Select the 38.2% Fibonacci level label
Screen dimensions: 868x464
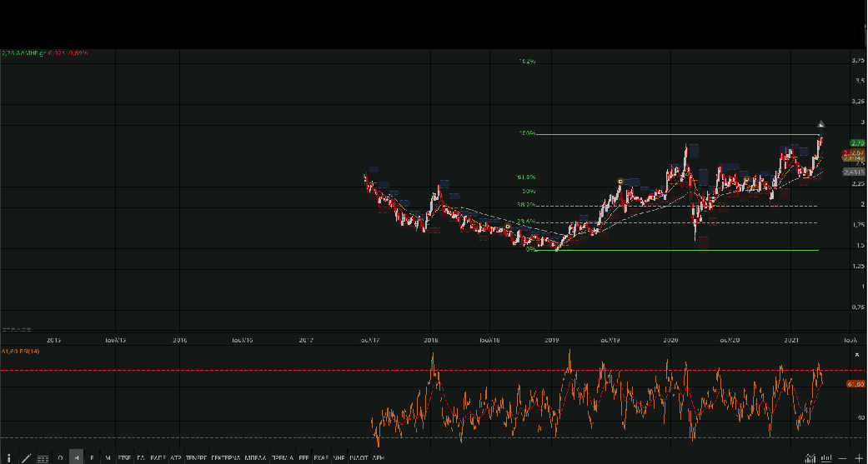point(526,205)
